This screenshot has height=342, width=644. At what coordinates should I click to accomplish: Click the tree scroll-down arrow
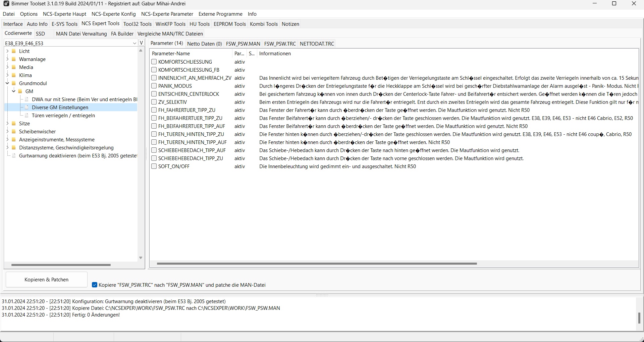[141, 258]
